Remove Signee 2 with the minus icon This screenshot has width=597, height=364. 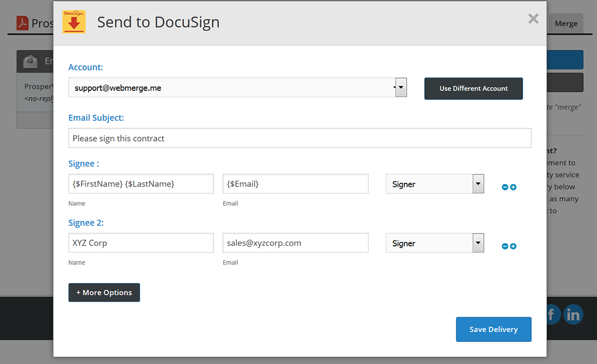click(505, 246)
